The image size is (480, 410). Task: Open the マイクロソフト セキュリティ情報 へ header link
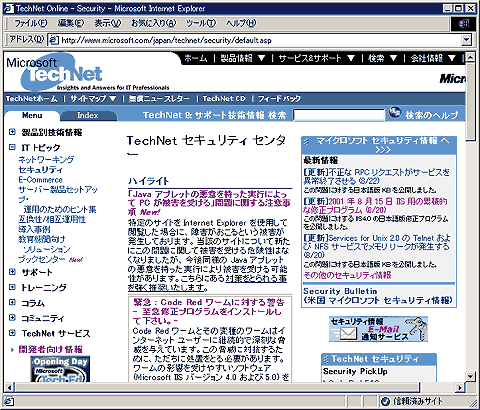[383, 145]
